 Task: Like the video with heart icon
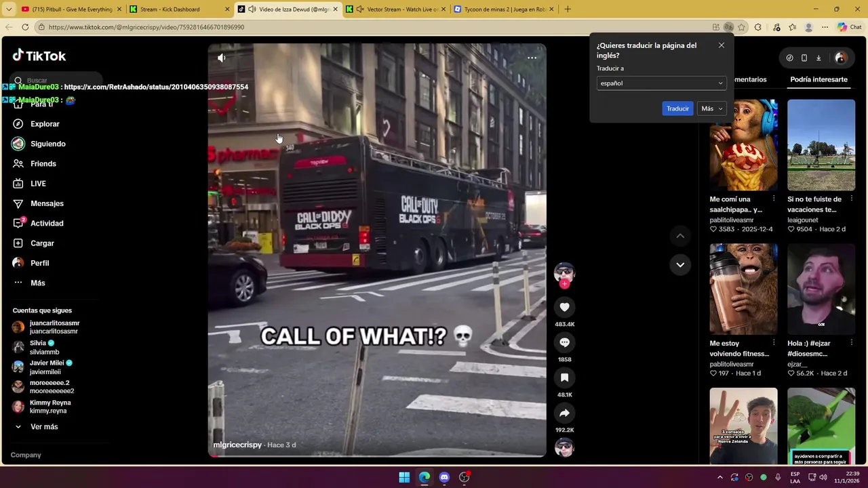click(x=564, y=307)
